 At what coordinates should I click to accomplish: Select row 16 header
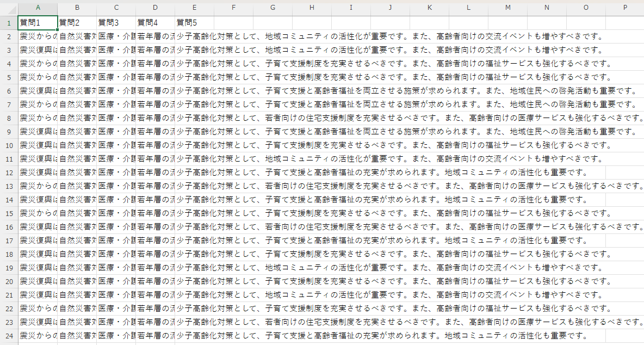pos(9,226)
